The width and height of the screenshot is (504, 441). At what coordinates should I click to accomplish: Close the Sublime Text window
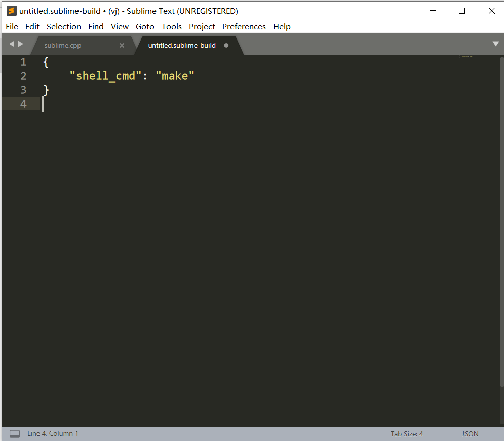tap(491, 11)
